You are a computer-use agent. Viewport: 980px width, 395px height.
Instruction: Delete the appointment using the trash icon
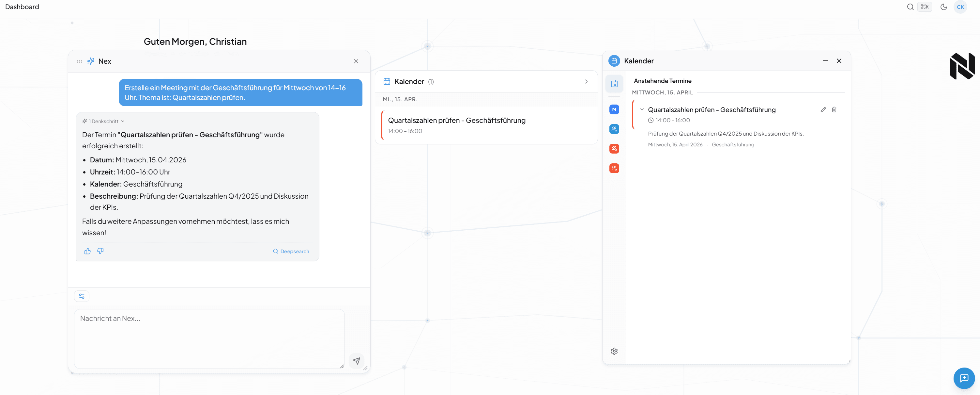click(x=834, y=110)
